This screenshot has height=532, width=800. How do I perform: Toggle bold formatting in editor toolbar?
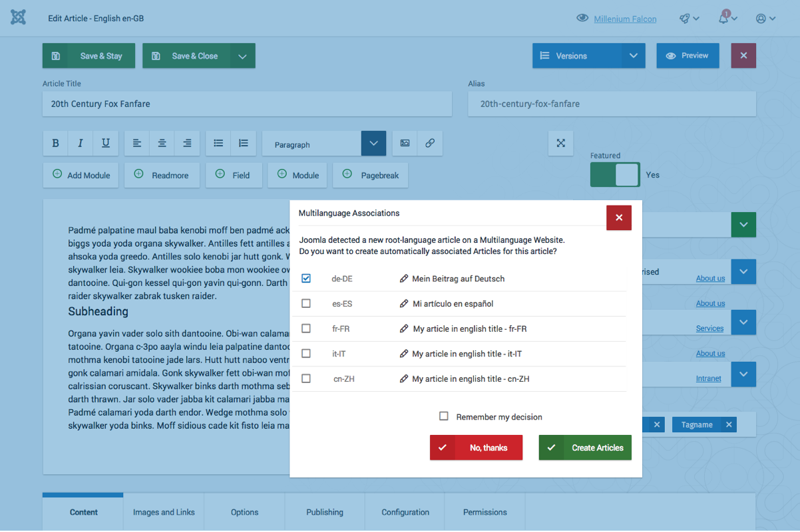click(56, 143)
